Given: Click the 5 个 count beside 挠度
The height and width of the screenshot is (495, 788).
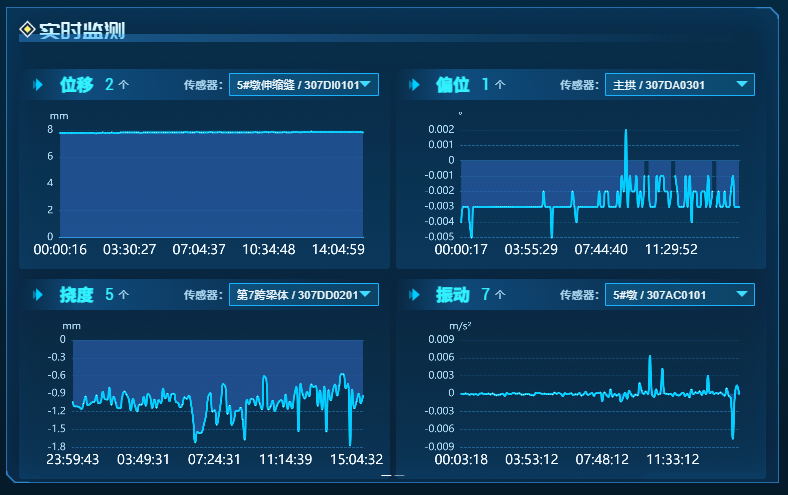Looking at the screenshot, I should [x=117, y=295].
